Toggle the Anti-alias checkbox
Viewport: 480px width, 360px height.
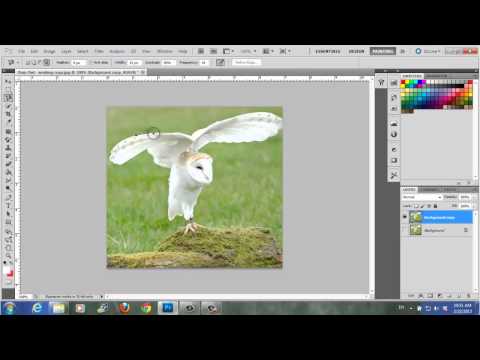point(93,62)
